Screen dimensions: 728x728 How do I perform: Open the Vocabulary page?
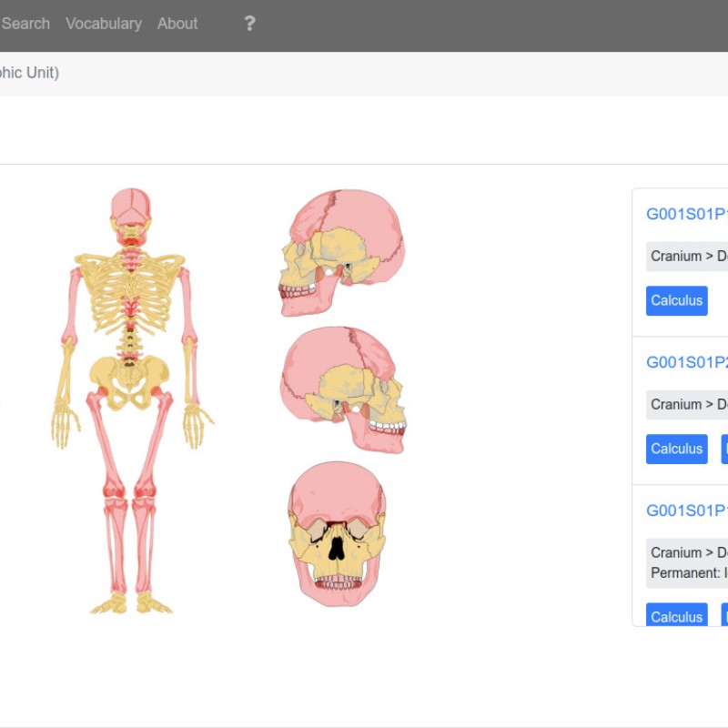(103, 25)
